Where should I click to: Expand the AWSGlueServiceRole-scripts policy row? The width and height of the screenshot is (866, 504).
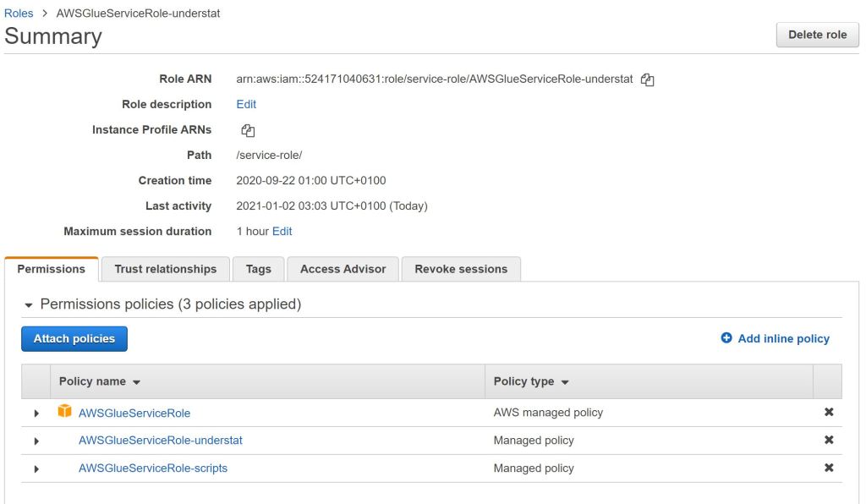coord(36,469)
